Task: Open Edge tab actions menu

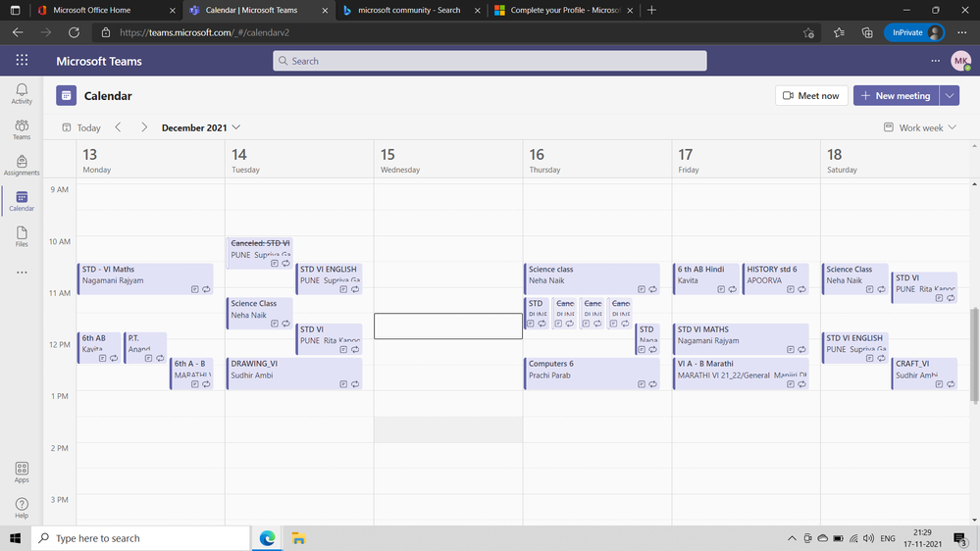Action: tap(15, 10)
